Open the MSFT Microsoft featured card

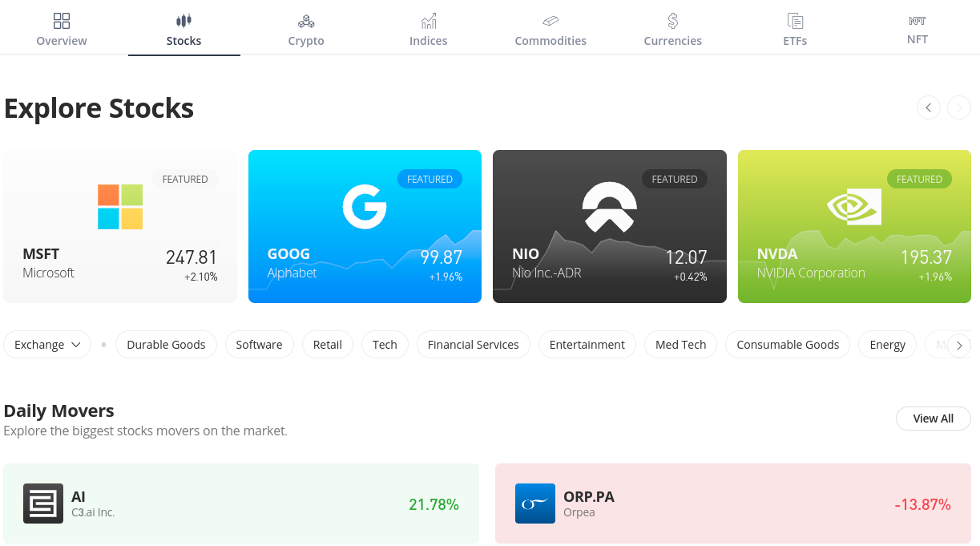click(120, 226)
